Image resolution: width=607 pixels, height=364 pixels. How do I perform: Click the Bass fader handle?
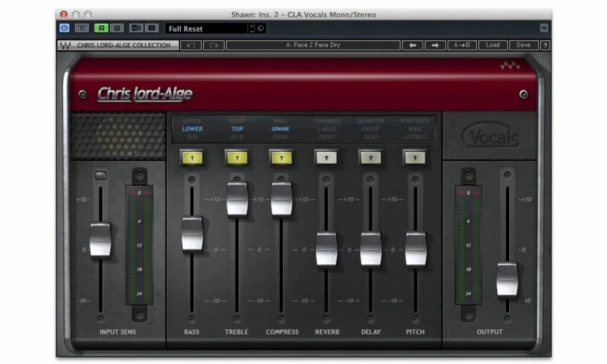pyautogui.click(x=192, y=234)
